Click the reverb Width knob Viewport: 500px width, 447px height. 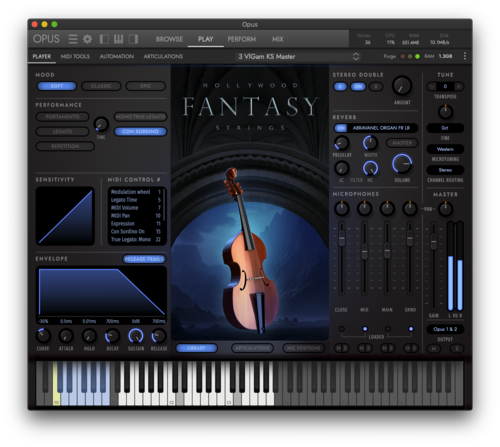pyautogui.click(x=370, y=143)
